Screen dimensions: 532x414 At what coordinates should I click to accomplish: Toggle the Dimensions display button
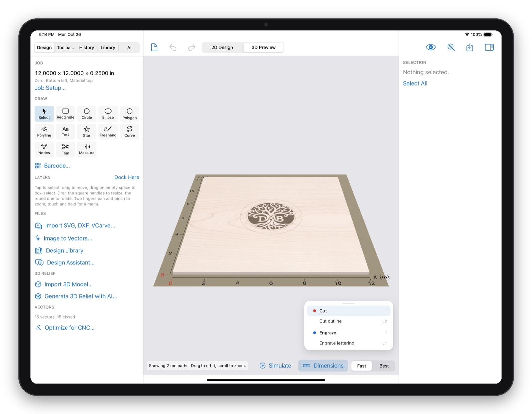point(323,366)
